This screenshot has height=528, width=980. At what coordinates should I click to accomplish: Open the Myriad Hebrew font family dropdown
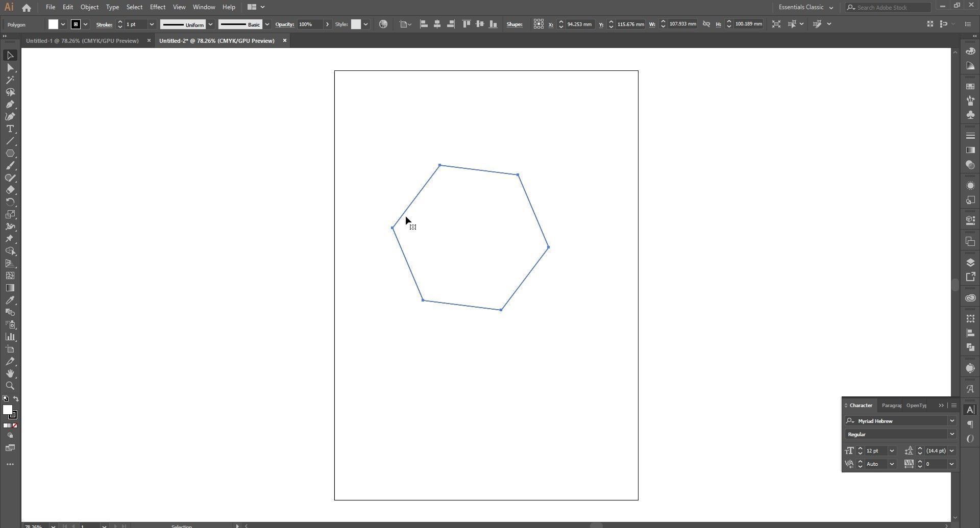click(x=951, y=421)
